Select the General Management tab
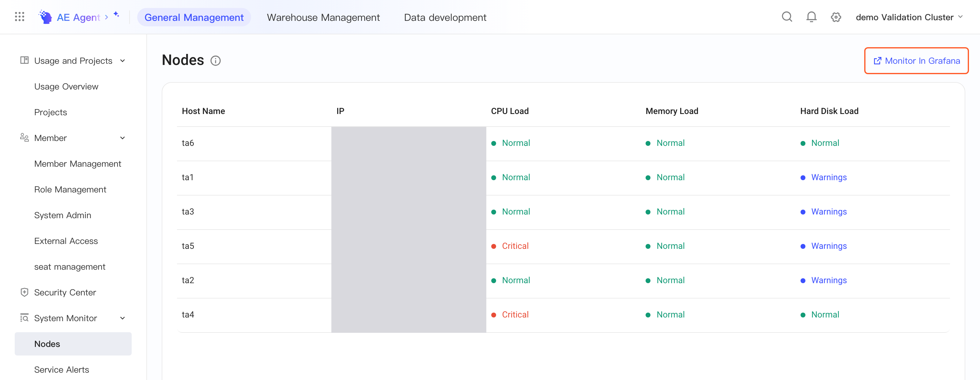The image size is (980, 380). tap(194, 17)
